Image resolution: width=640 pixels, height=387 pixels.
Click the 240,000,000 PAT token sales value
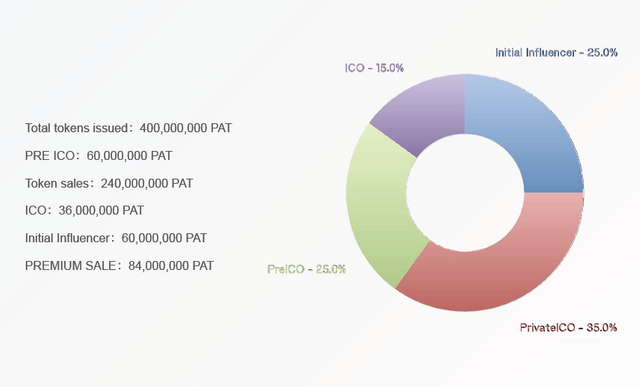(x=147, y=183)
